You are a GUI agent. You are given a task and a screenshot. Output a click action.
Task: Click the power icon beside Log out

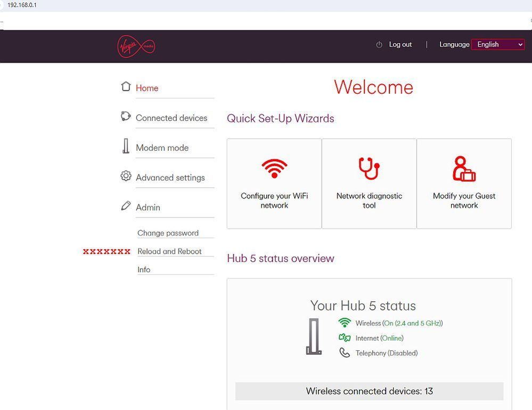(379, 44)
